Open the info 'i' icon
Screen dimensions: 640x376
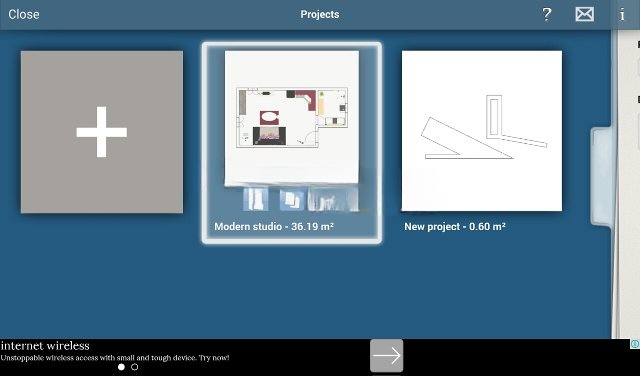622,15
